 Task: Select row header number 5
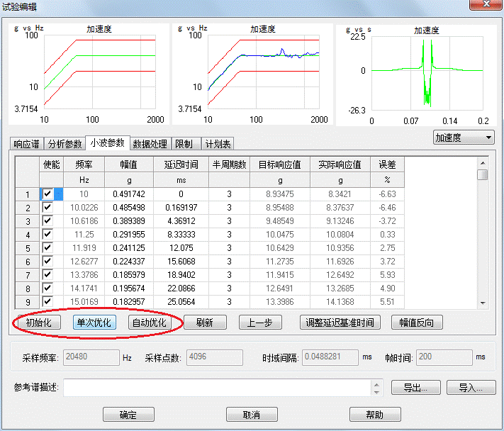[28, 248]
